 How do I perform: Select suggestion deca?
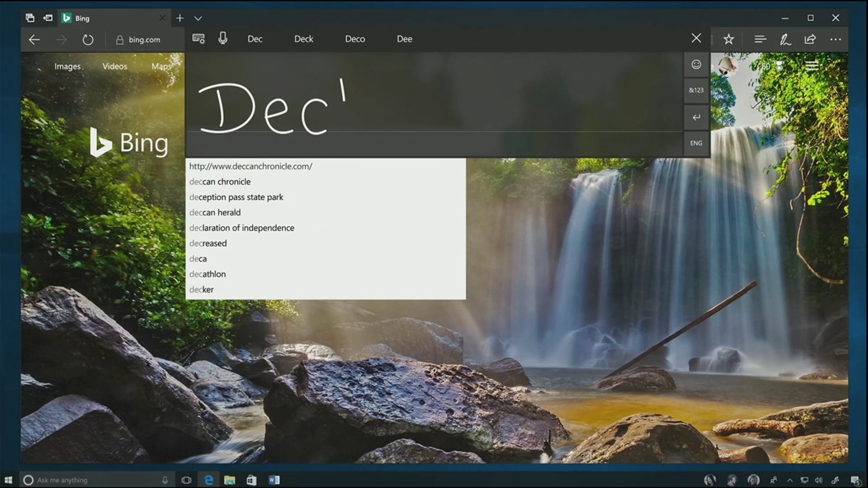click(325, 258)
